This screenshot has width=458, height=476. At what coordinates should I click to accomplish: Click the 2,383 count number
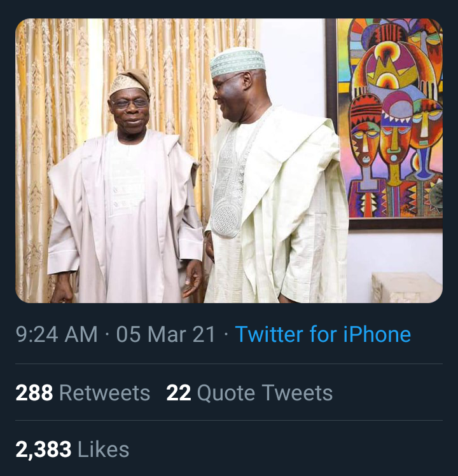pyautogui.click(x=43, y=449)
